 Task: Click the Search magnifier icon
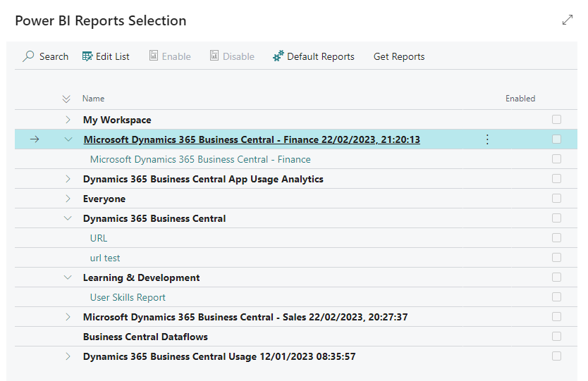pos(28,56)
